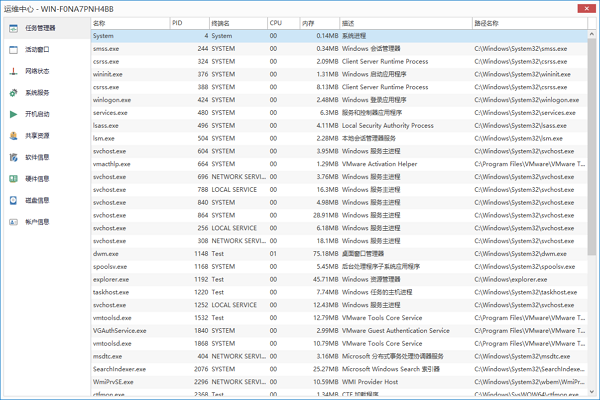Select the msdtc.exe process row
Image resolution: width=600 pixels, height=400 pixels.
pos(339,356)
